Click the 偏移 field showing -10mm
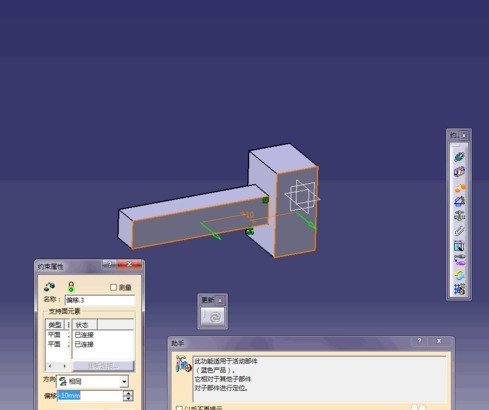Screen dimensions: 489x410 [x=90, y=396]
